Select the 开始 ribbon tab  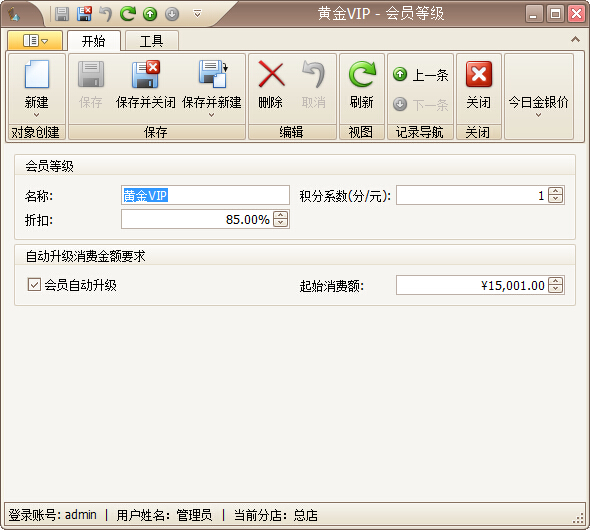click(x=94, y=41)
